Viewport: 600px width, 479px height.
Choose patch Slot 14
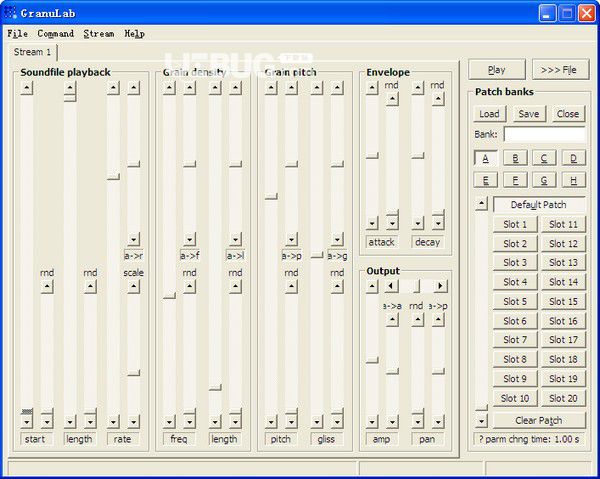[x=563, y=282]
